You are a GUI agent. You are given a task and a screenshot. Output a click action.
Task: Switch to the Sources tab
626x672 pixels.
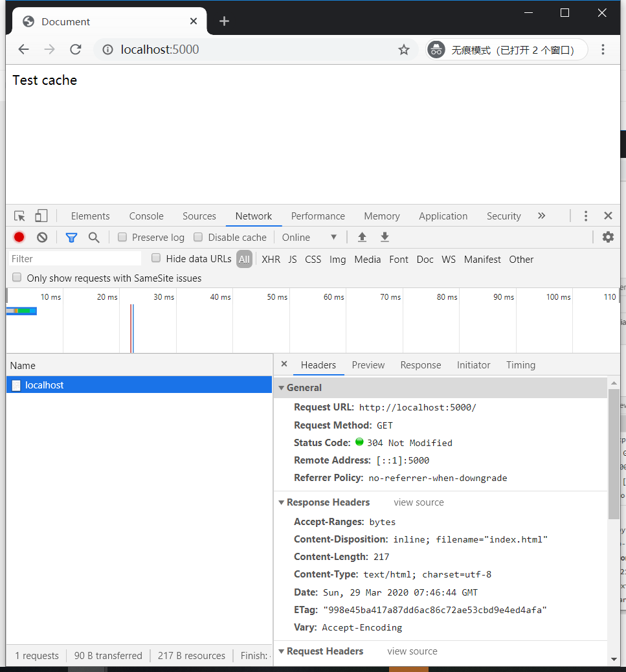199,216
